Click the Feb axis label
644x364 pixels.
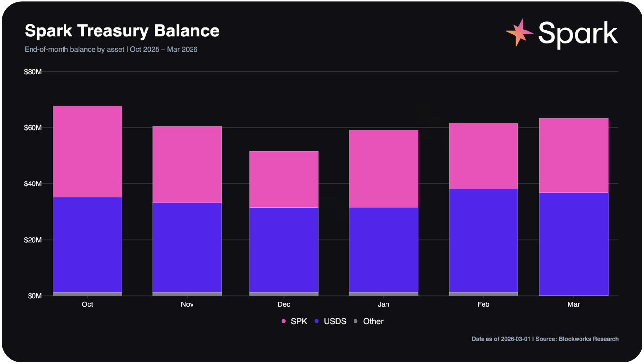coord(483,304)
